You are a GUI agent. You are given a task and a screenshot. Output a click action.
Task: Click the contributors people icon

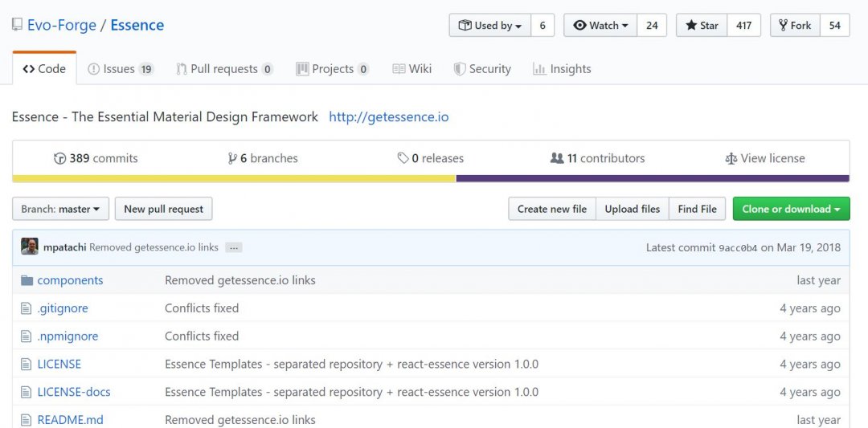[557, 159]
